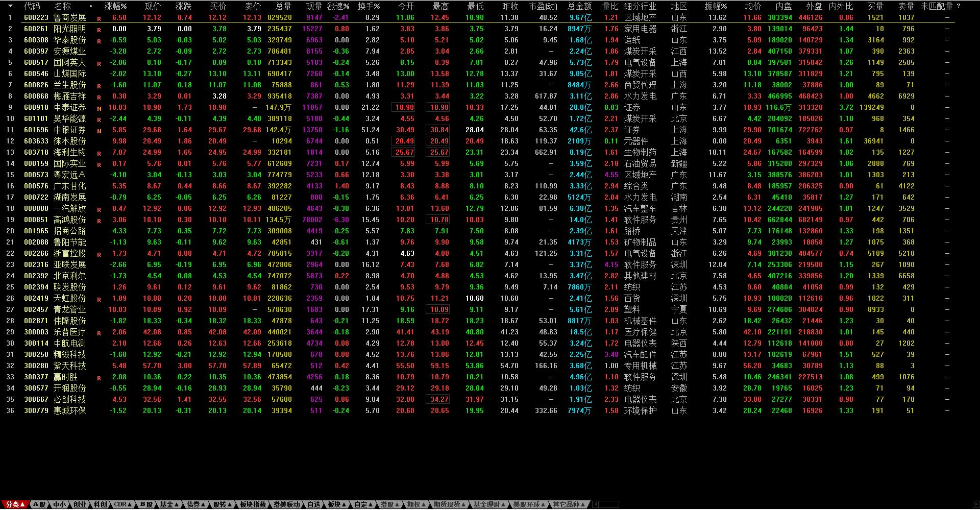This screenshot has width=980, height=510.
Task: Sort by the 涨幅% column header
Action: [116, 6]
